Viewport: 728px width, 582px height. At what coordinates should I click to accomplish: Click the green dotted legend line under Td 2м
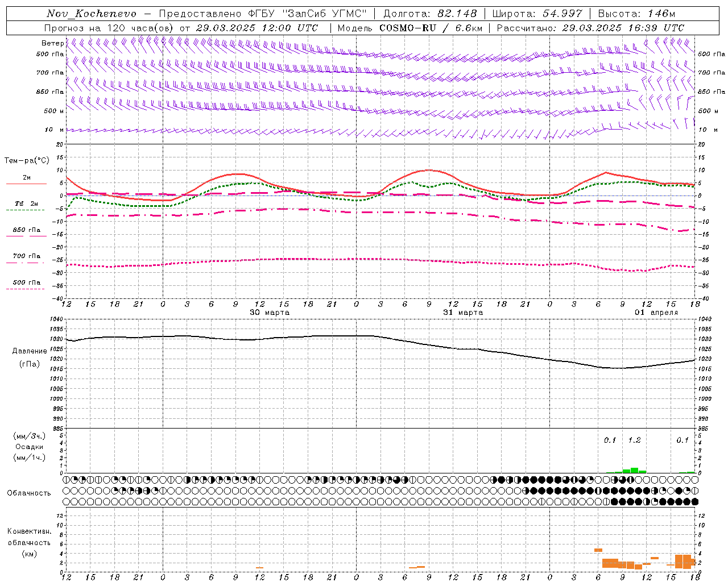coord(25,210)
